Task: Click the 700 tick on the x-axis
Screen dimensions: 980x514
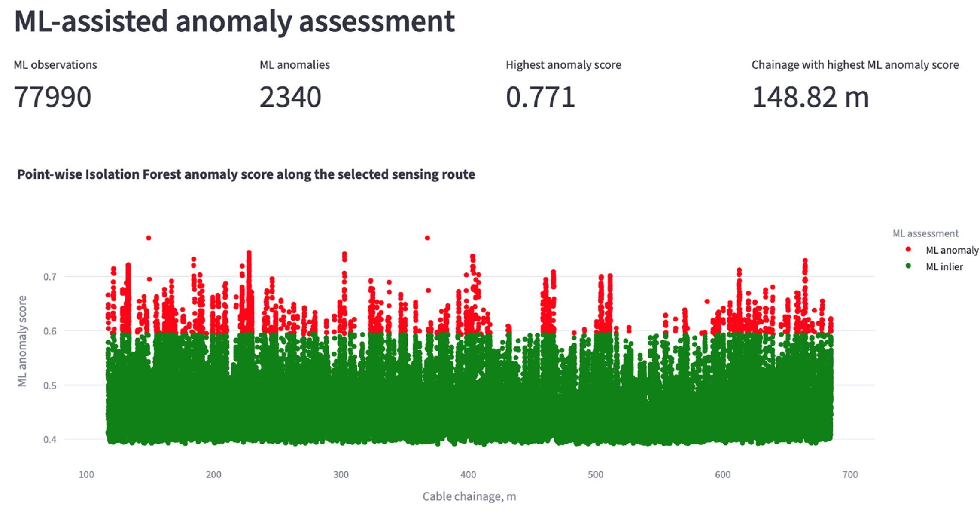Action: click(850, 475)
